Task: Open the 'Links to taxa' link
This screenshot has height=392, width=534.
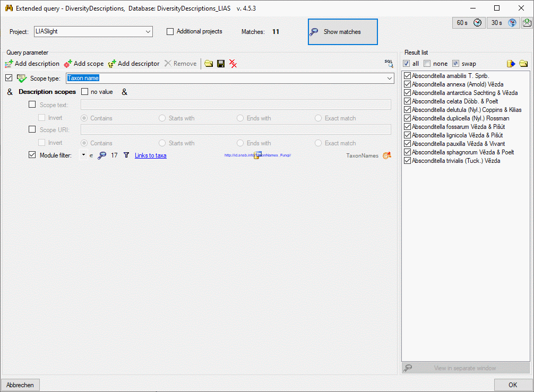Action: point(150,155)
